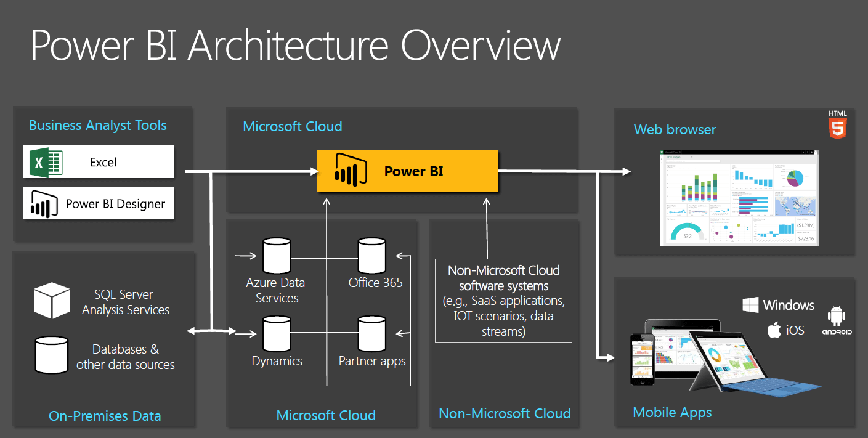Click the Azure Data Services cylinder icon

coord(277,256)
